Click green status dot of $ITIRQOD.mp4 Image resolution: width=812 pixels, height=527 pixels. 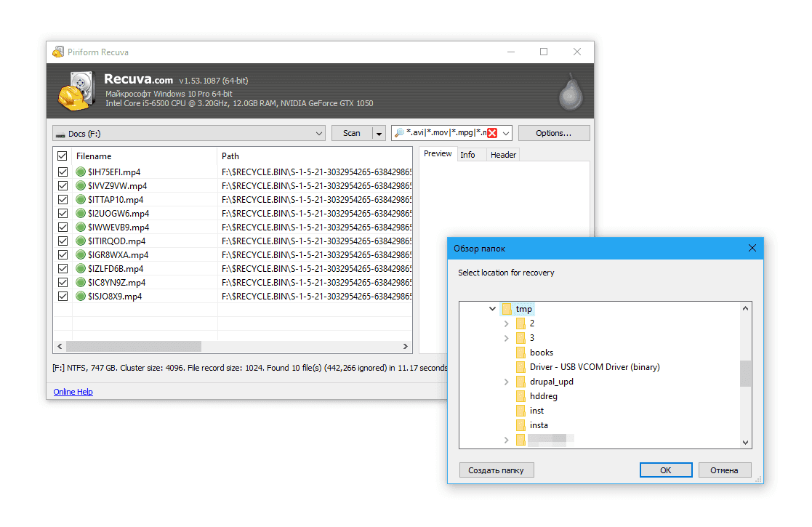(80, 241)
